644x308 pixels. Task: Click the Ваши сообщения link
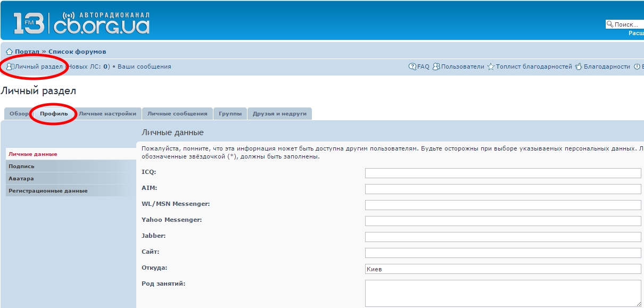(x=144, y=66)
